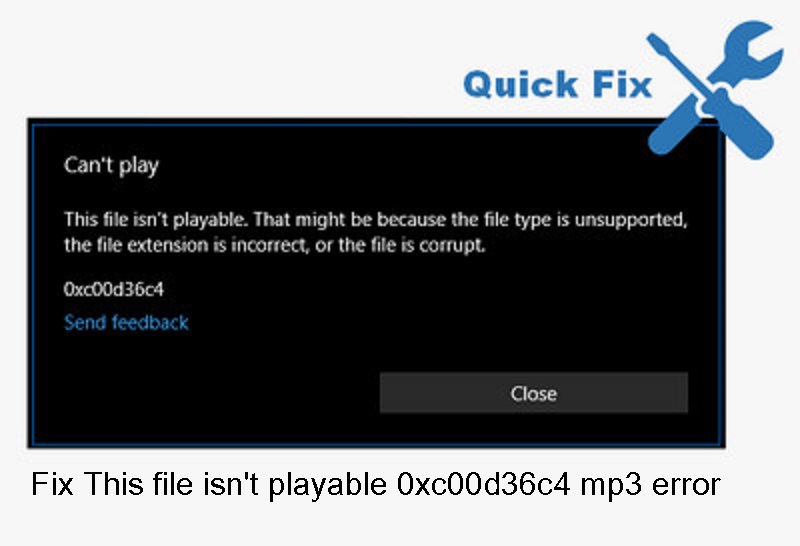
Task: Click the Close button in the dialog
Action: (x=533, y=393)
